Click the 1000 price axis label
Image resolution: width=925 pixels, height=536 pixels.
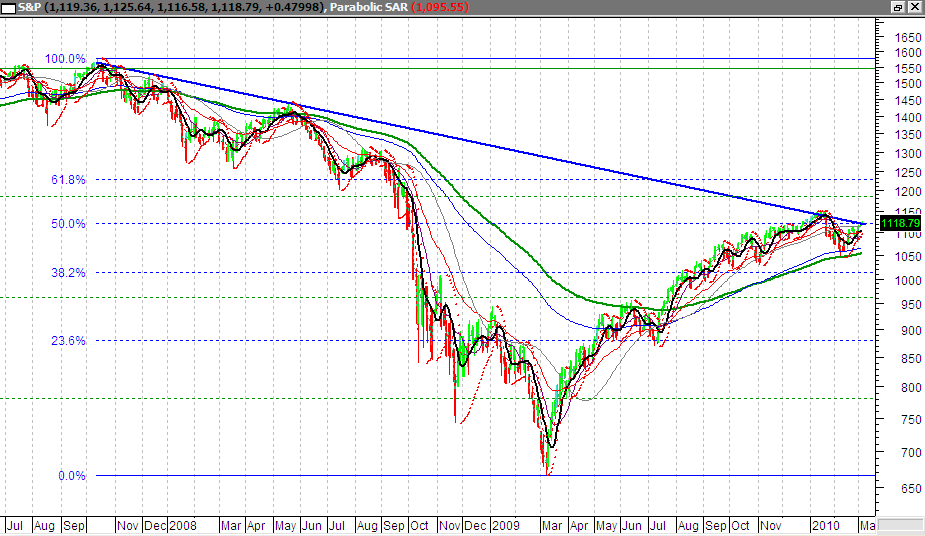908,281
